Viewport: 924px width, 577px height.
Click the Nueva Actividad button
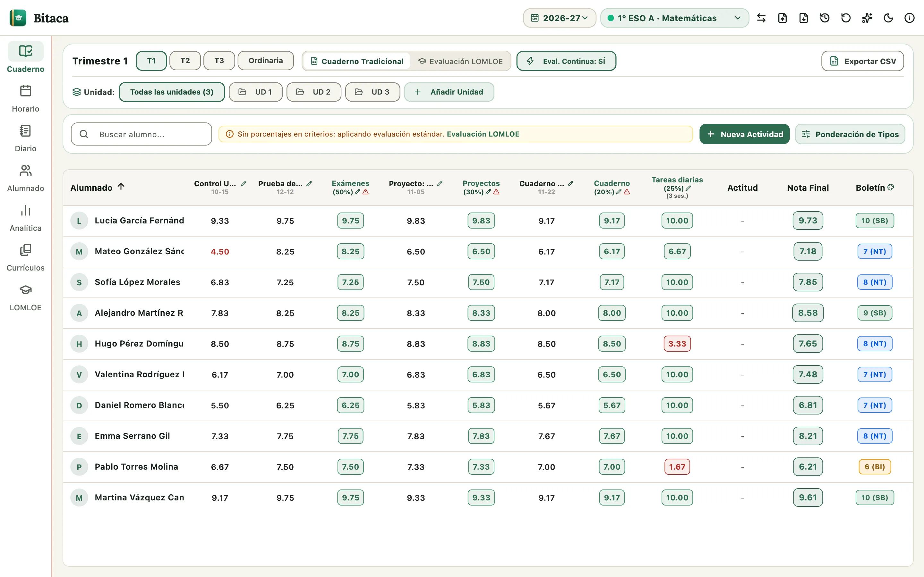click(x=745, y=134)
